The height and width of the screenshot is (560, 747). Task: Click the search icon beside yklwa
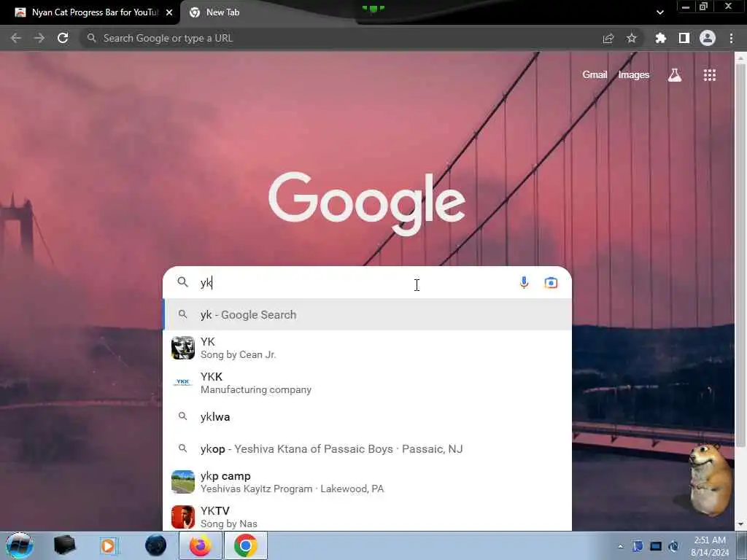pyautogui.click(x=182, y=416)
